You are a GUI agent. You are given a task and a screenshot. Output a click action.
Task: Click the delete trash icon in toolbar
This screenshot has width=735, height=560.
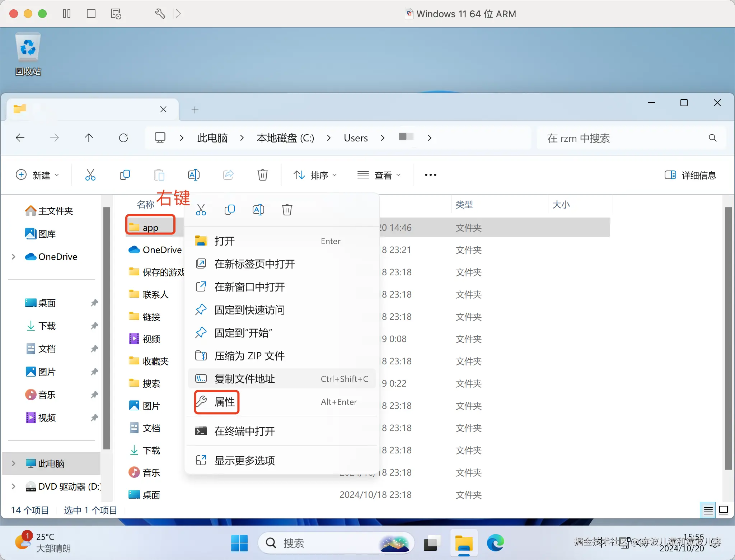point(262,175)
